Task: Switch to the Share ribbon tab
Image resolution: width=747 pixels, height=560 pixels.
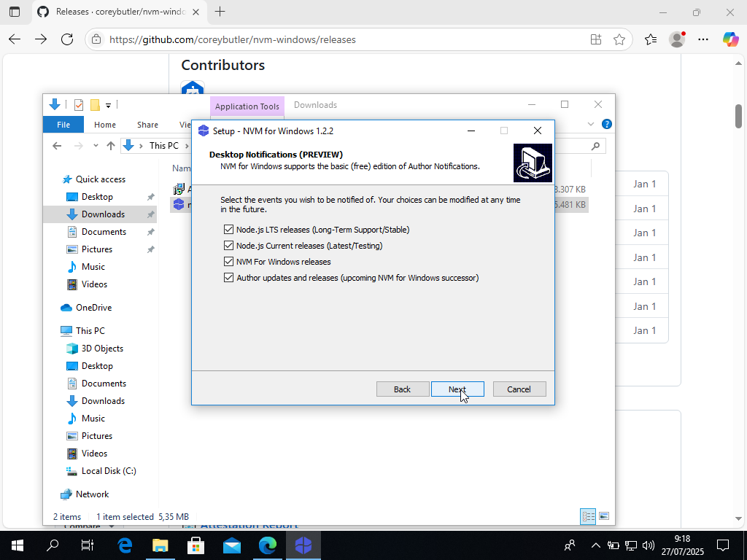Action: [147, 124]
